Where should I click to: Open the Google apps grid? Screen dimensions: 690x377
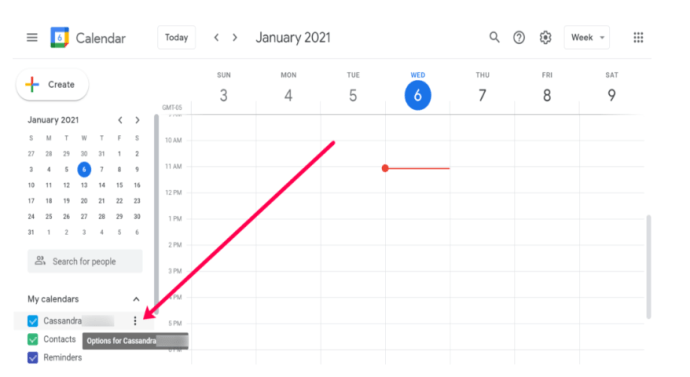point(638,37)
